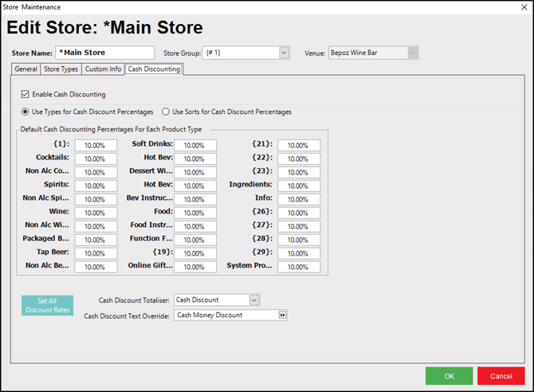Click the Soft Drinks percentage field
534x392 pixels.
(x=194, y=146)
